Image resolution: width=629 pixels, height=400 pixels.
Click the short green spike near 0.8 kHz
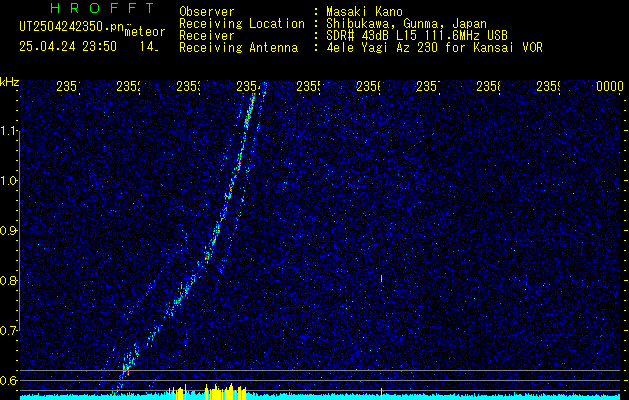pos(381,278)
